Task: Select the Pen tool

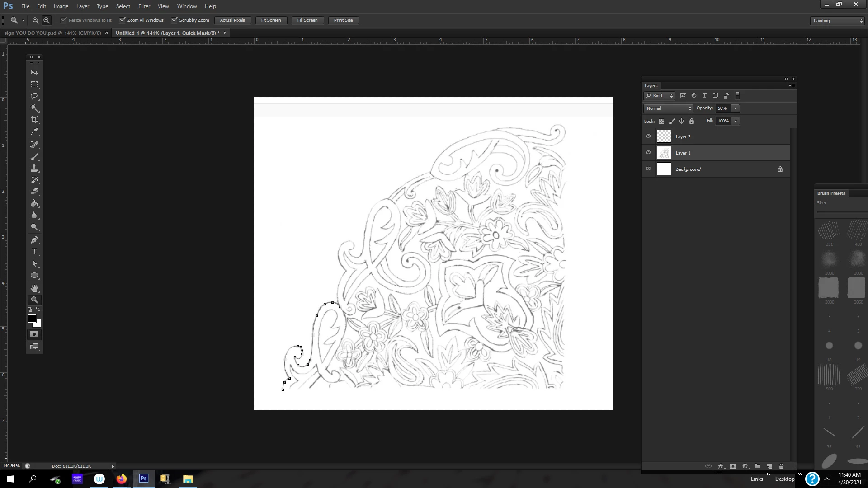Action: (34, 239)
